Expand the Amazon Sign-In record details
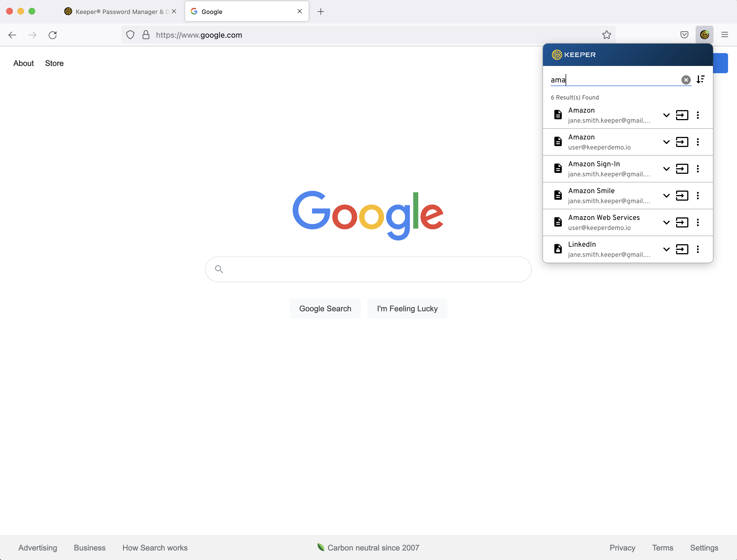The height and width of the screenshot is (560, 737). 666,169
